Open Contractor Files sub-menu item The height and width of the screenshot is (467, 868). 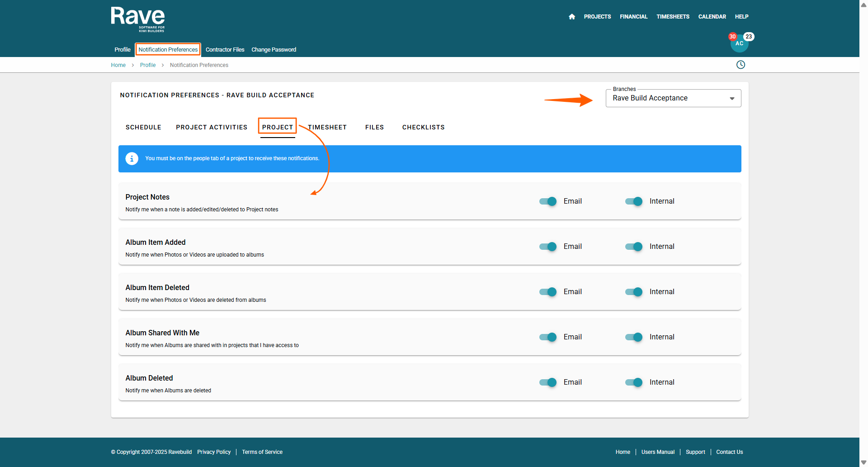click(x=225, y=50)
